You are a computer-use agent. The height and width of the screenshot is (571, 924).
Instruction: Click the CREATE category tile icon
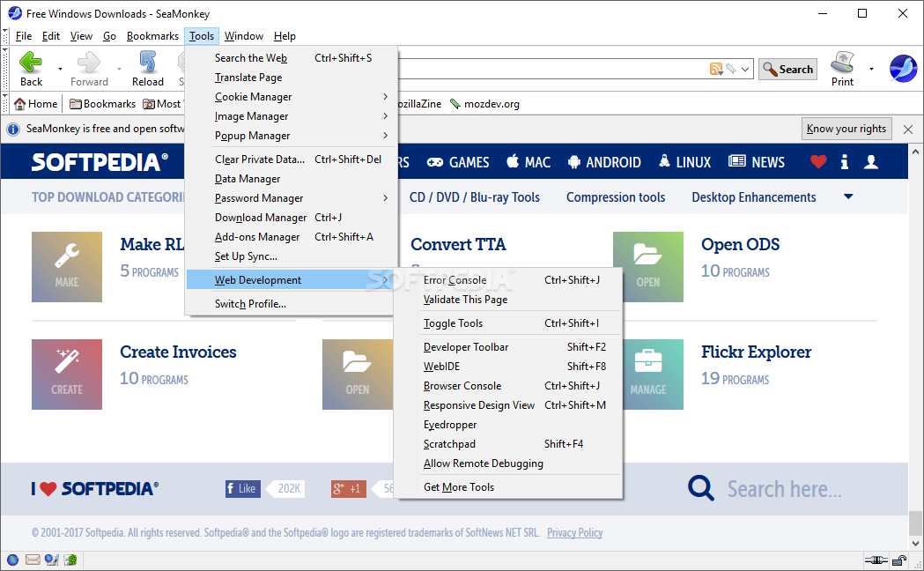click(67, 374)
